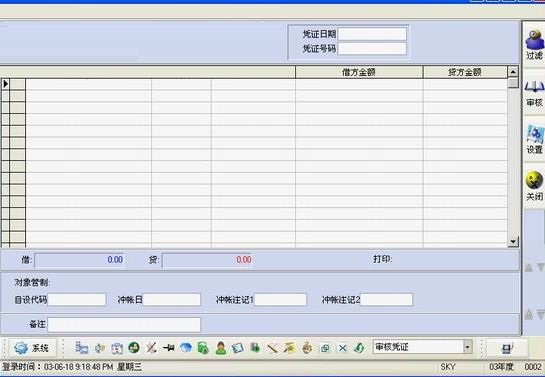545x377 pixels.
Task: Click the user person toolbar icon
Action: [x=221, y=348]
